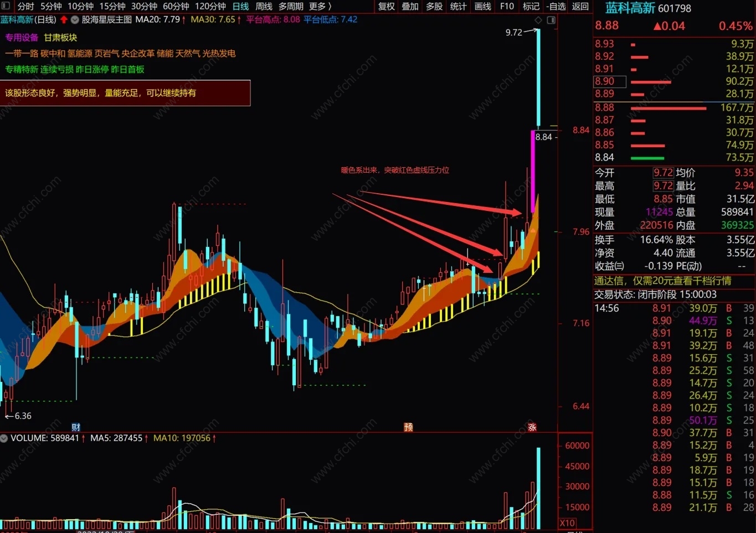
Task: Click the 多股 multi-stock button
Action: pos(434,6)
